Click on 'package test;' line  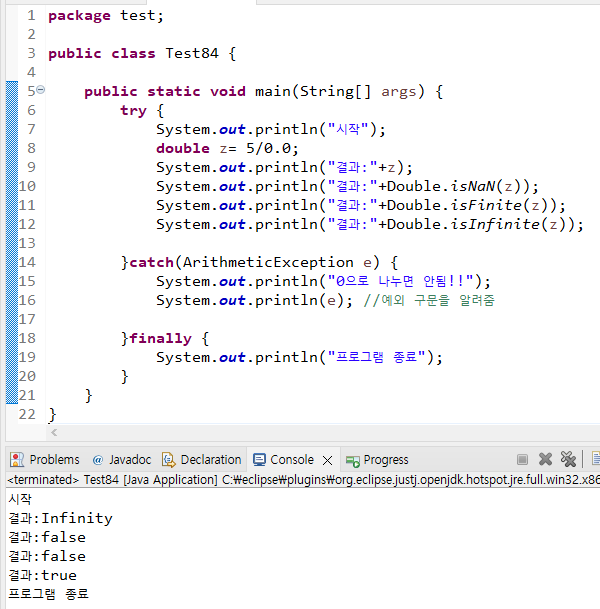106,16
